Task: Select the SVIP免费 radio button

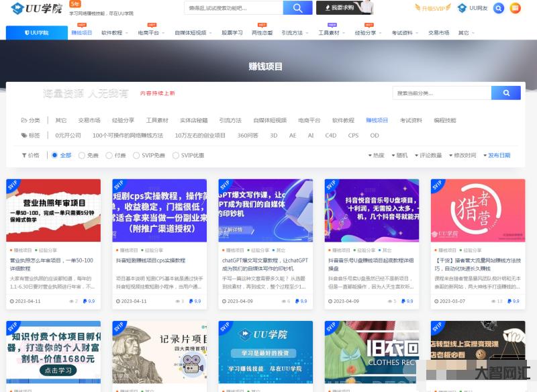Action: click(136, 155)
